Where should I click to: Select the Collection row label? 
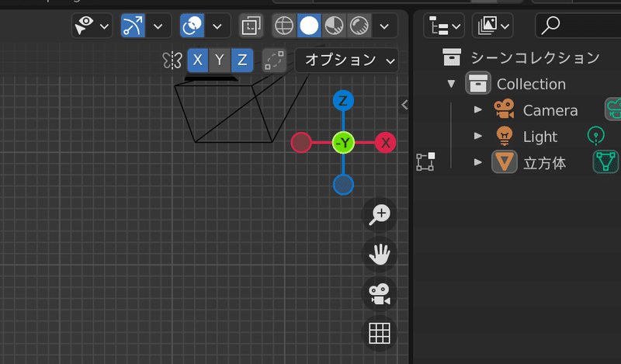coord(531,84)
